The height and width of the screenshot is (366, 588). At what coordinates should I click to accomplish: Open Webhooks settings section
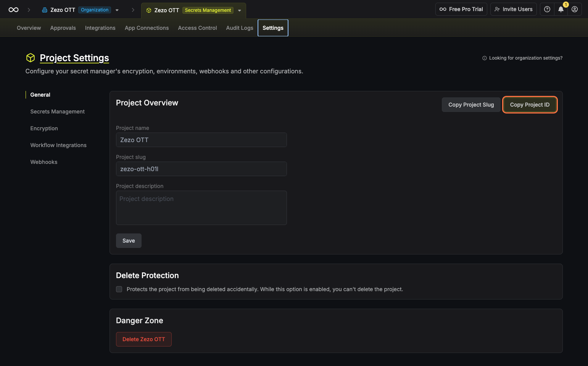coord(43,162)
